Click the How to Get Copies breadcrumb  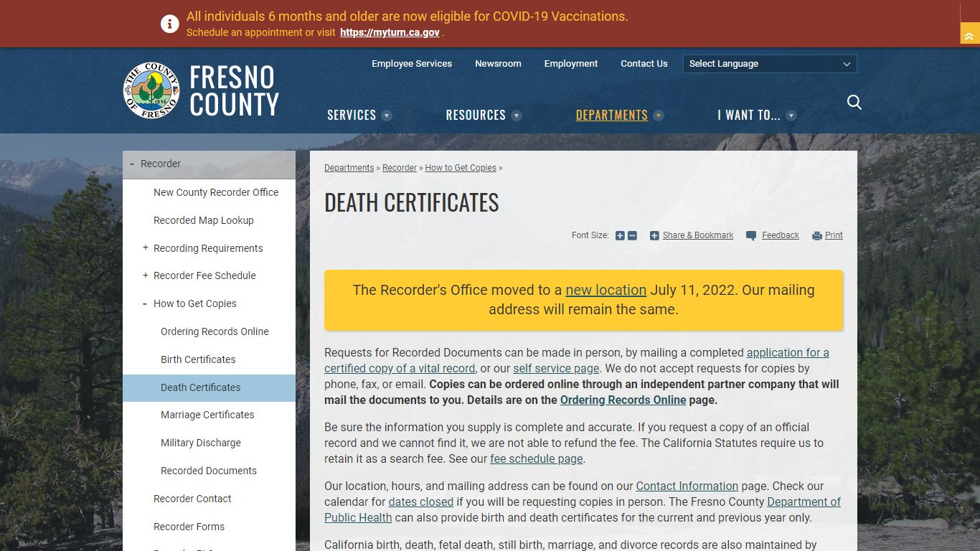pyautogui.click(x=461, y=168)
